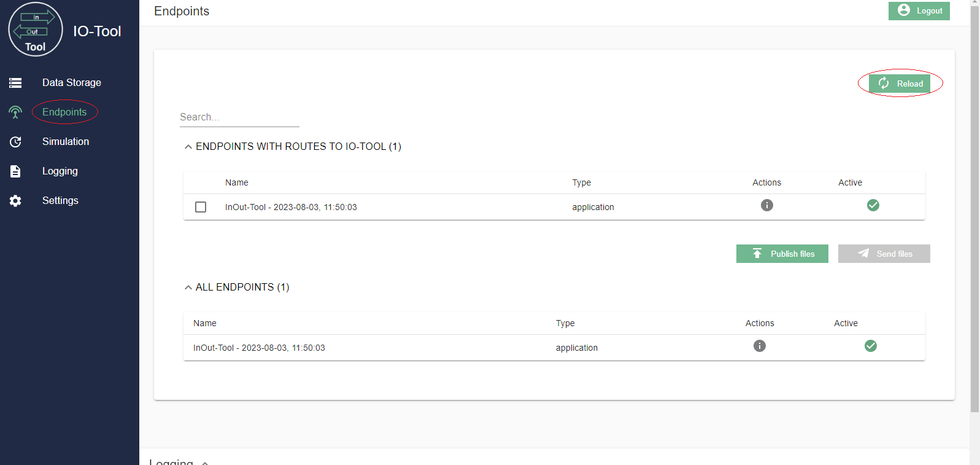Open Data Storage from the sidebar menu

coord(71,82)
